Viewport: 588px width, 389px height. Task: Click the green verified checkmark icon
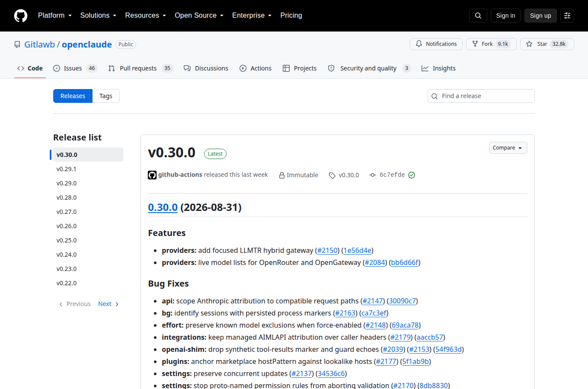[x=412, y=175]
